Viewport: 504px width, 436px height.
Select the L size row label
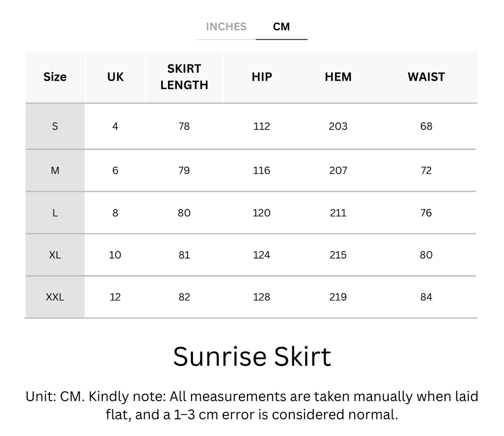[x=54, y=213]
